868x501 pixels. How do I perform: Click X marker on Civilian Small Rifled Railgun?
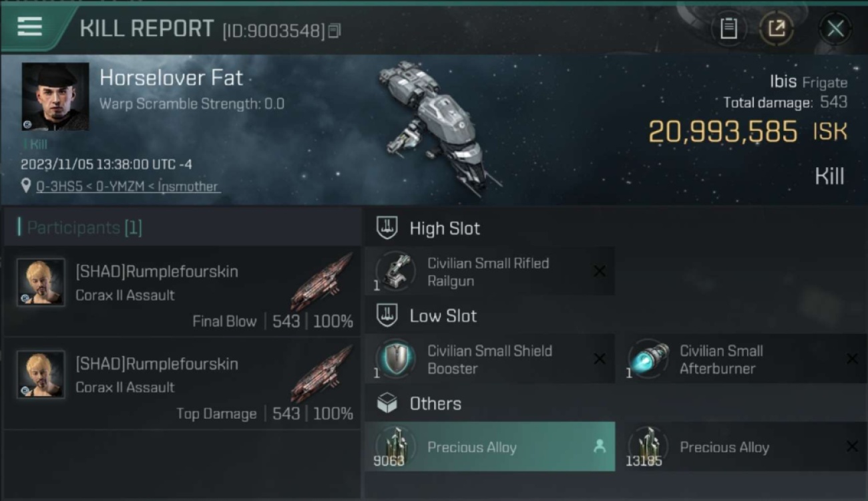point(600,271)
